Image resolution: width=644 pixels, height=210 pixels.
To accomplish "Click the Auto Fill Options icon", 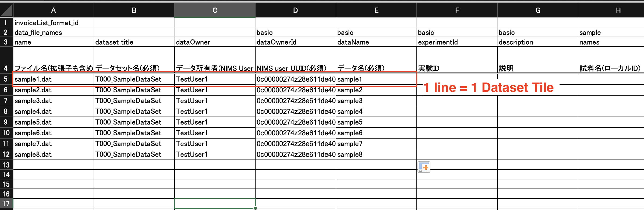I will pos(424,167).
